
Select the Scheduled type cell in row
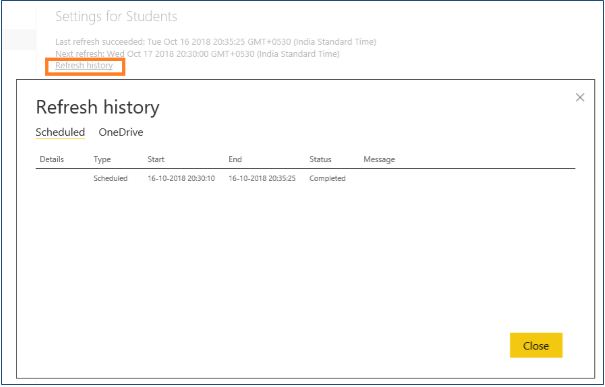(x=110, y=179)
